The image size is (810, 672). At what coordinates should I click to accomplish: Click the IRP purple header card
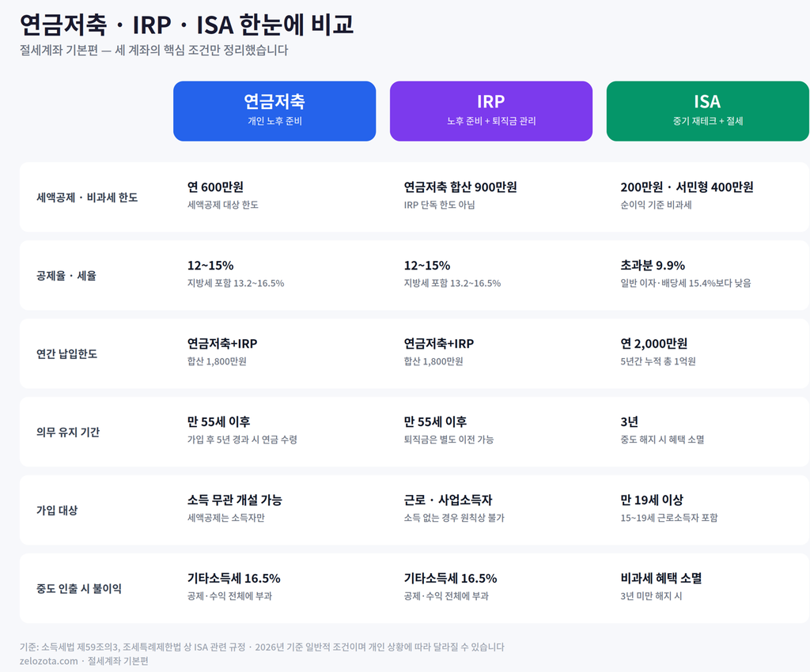pyautogui.click(x=490, y=111)
